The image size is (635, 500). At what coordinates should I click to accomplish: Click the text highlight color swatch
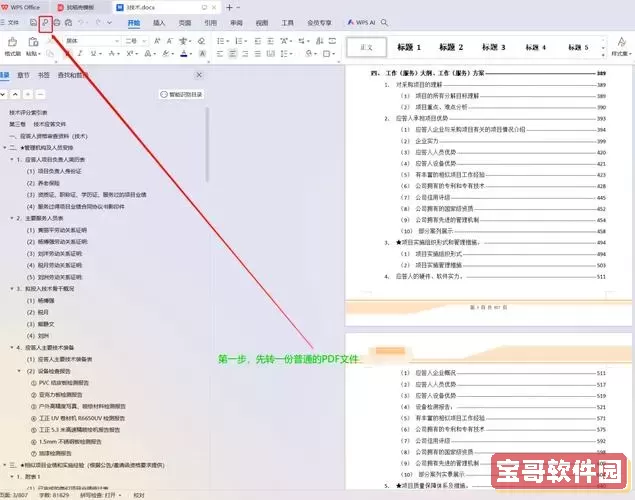[x=166, y=53]
